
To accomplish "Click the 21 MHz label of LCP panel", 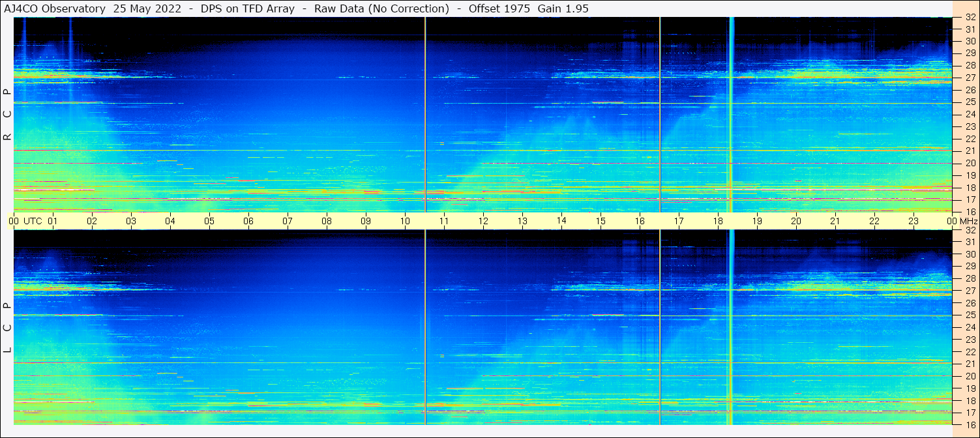I will pos(970,364).
